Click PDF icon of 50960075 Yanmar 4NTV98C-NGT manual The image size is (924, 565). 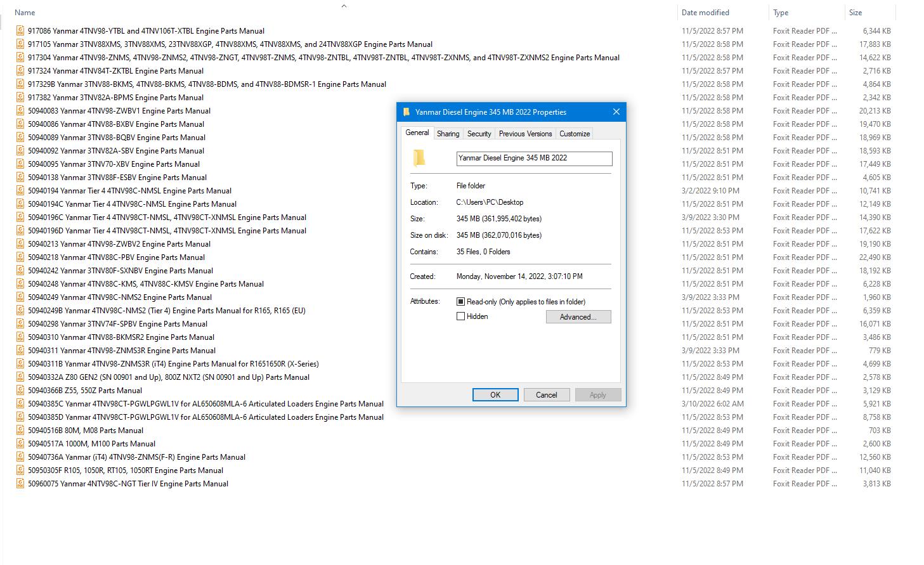click(x=20, y=483)
